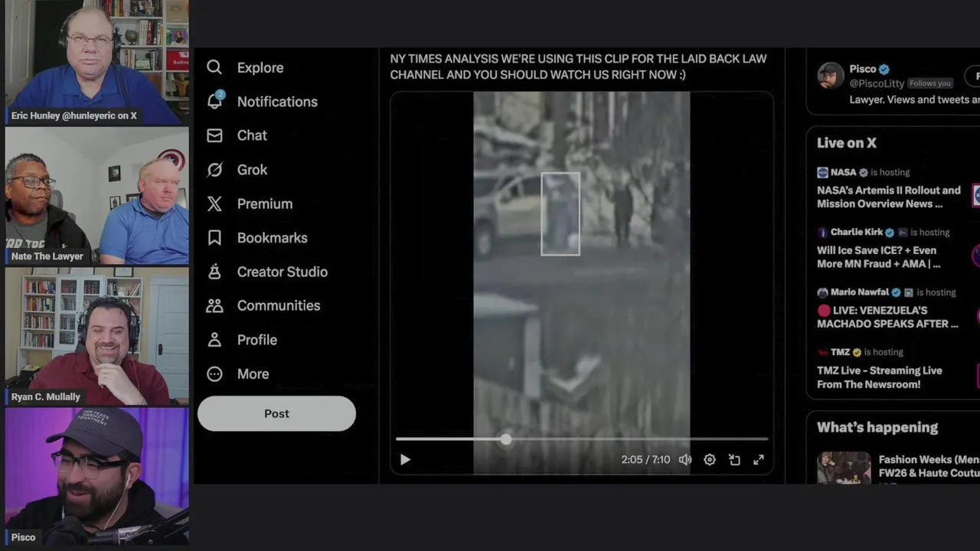Viewport: 980px width, 551px height.
Task: Click the TMZ host logo icon
Action: coord(822,352)
